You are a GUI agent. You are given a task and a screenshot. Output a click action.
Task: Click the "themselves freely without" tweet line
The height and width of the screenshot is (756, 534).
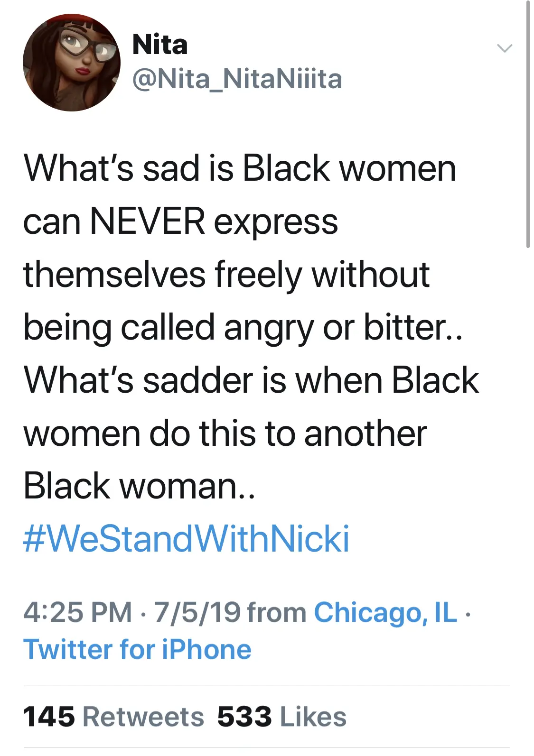point(226,274)
